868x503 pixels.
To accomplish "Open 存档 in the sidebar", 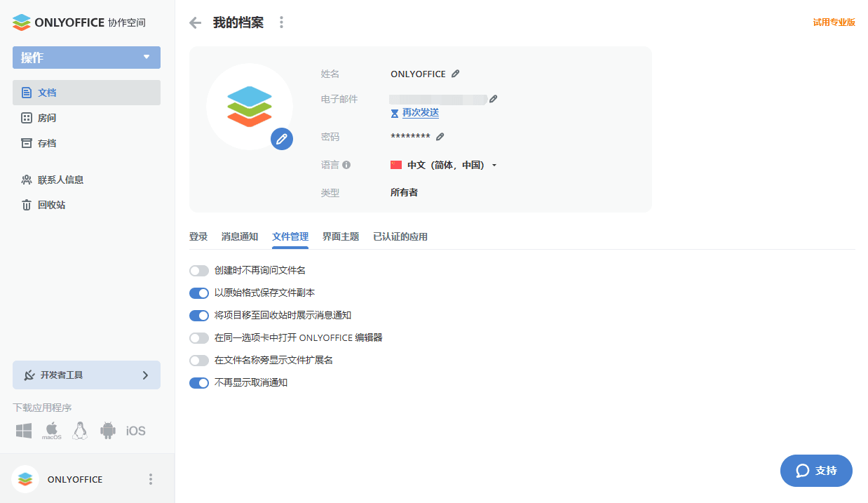I will pyautogui.click(x=86, y=143).
